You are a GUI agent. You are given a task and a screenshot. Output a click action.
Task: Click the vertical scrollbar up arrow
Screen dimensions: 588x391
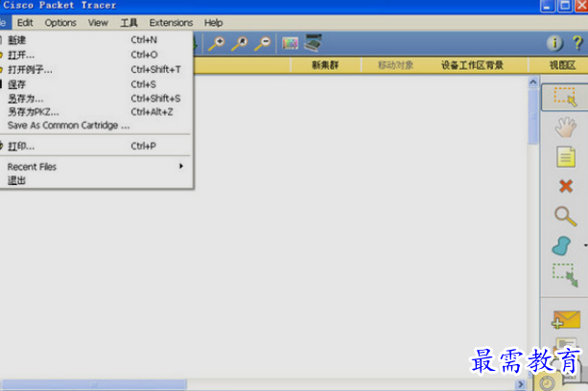pyautogui.click(x=533, y=82)
